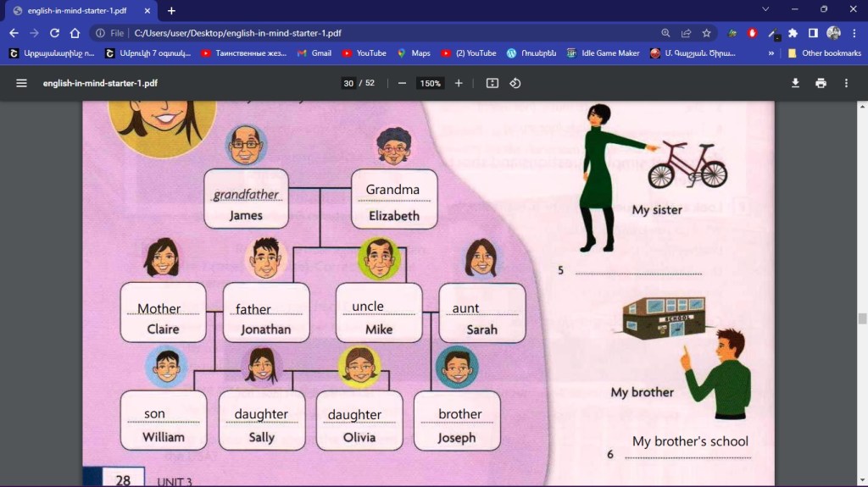Open the PDF viewer more actions menu
868x487 pixels.
pos(846,83)
